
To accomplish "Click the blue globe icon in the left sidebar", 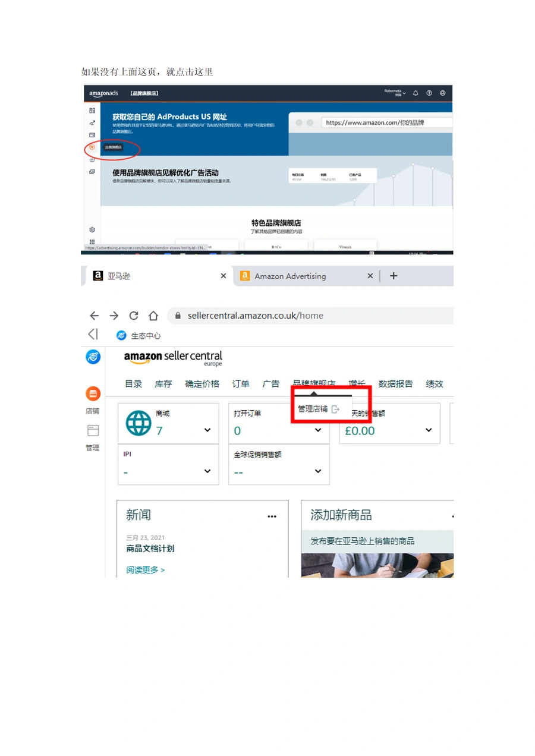I will [x=93, y=357].
